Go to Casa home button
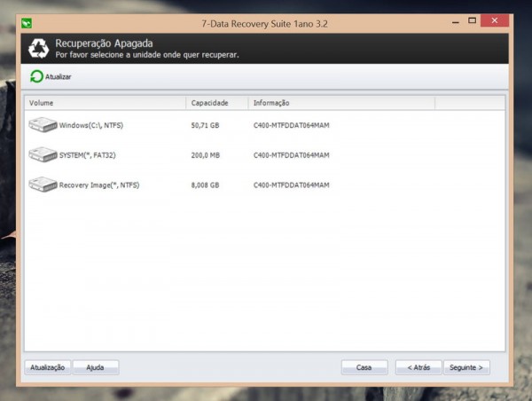The height and width of the screenshot is (401, 532). (x=364, y=367)
